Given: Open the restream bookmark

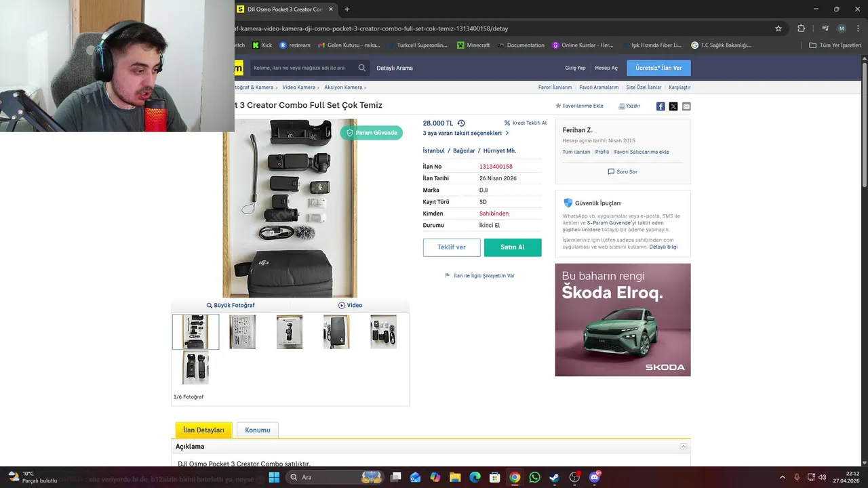Looking at the screenshot, I should (x=295, y=45).
